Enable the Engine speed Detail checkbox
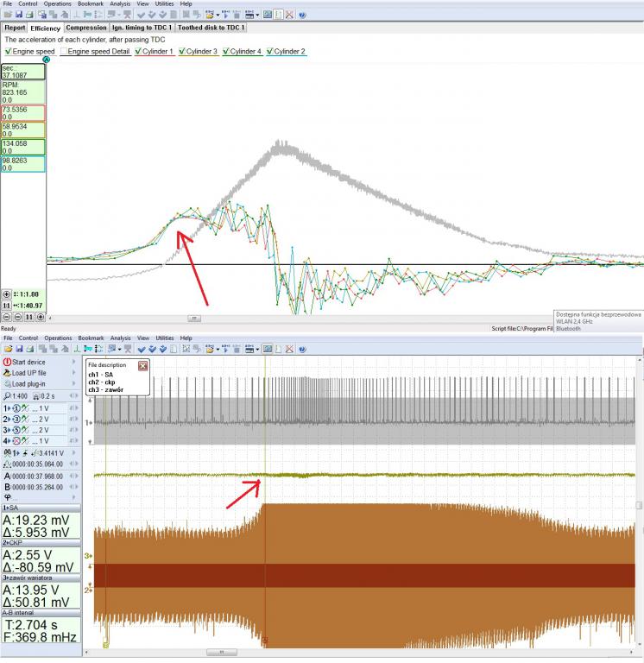This screenshot has width=644, height=663. tap(64, 51)
